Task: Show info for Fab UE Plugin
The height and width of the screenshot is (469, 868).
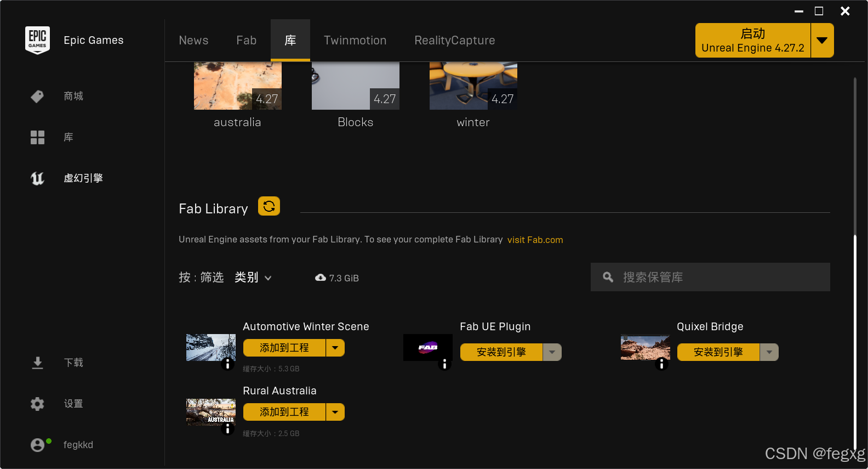Action: 444,364
